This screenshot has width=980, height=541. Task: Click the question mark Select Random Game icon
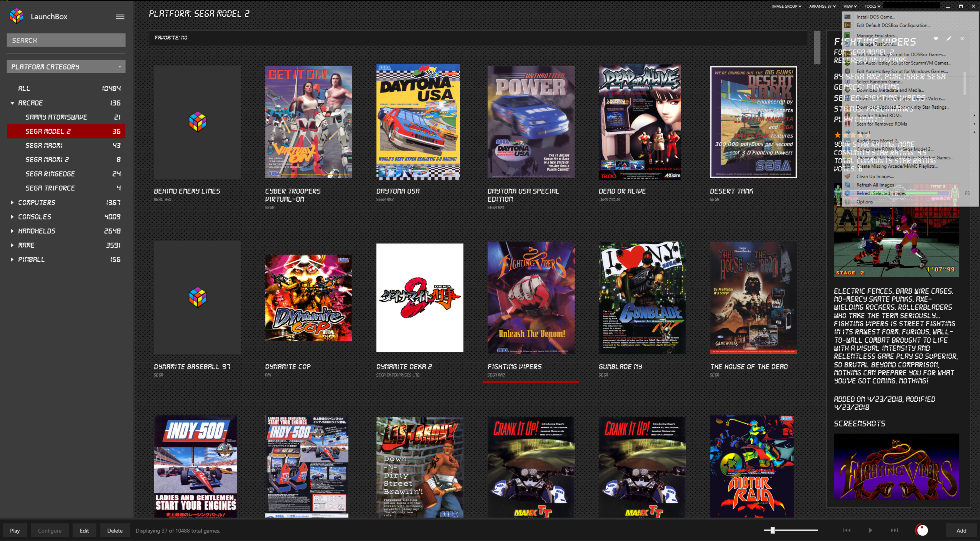click(x=847, y=81)
